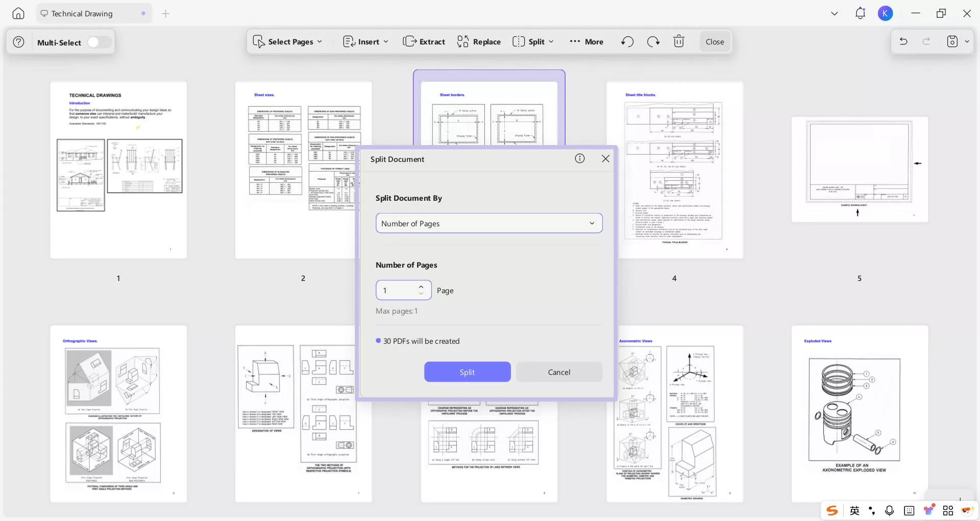This screenshot has width=980, height=521.
Task: Decrease page count with down arrow
Action: [x=421, y=294]
